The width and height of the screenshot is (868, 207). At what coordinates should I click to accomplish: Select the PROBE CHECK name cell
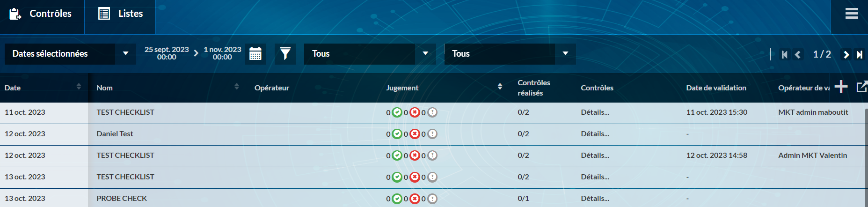coord(122,199)
